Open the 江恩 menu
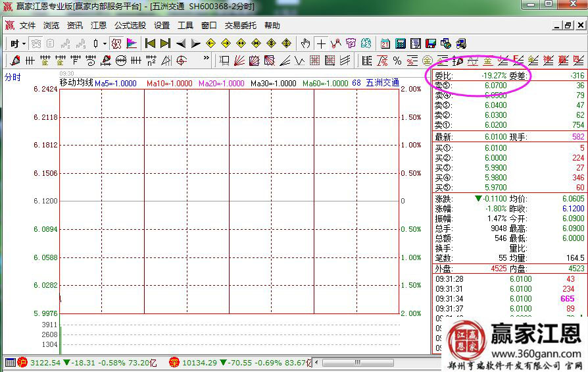 [99, 26]
